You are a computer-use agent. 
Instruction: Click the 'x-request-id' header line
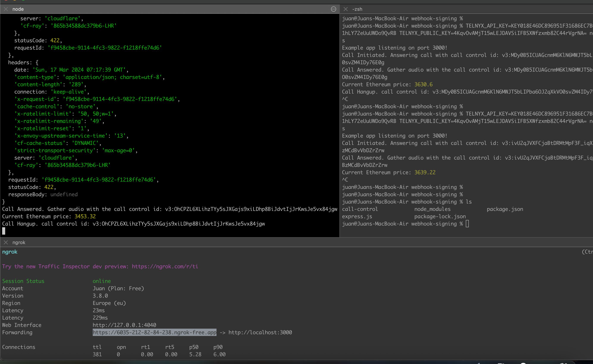click(97, 99)
